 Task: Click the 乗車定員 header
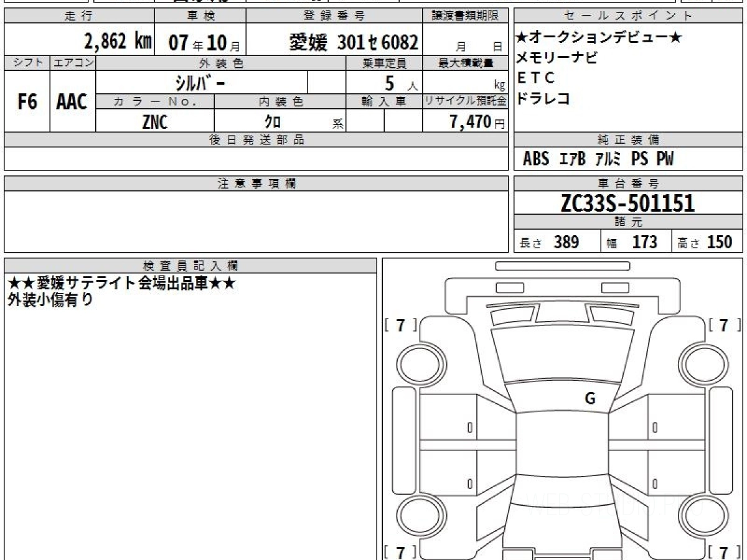384,63
